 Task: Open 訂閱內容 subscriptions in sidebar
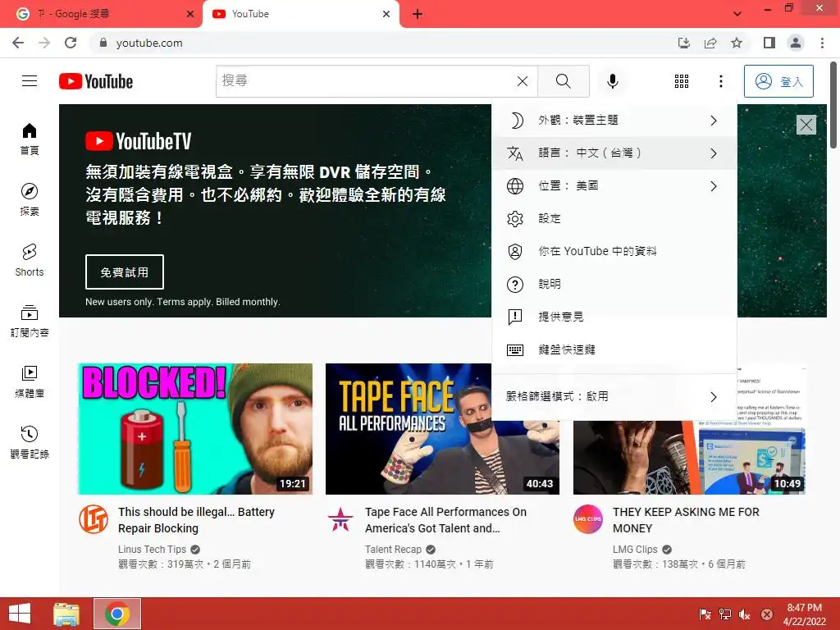(x=30, y=321)
